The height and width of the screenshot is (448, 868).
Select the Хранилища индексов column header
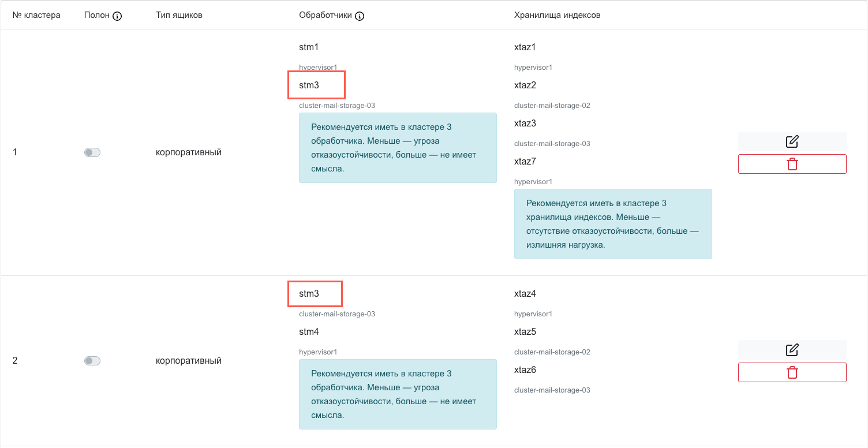coord(557,16)
